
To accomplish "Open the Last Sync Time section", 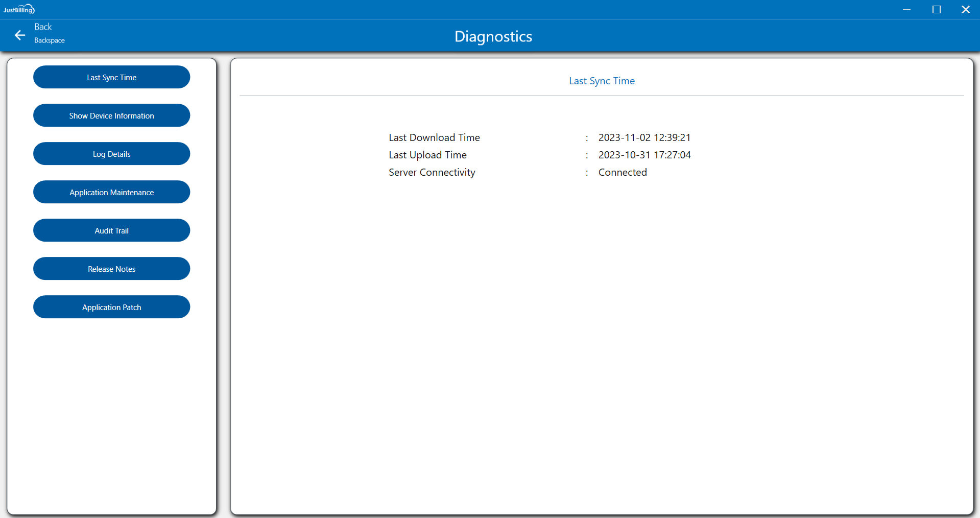I will click(x=111, y=77).
